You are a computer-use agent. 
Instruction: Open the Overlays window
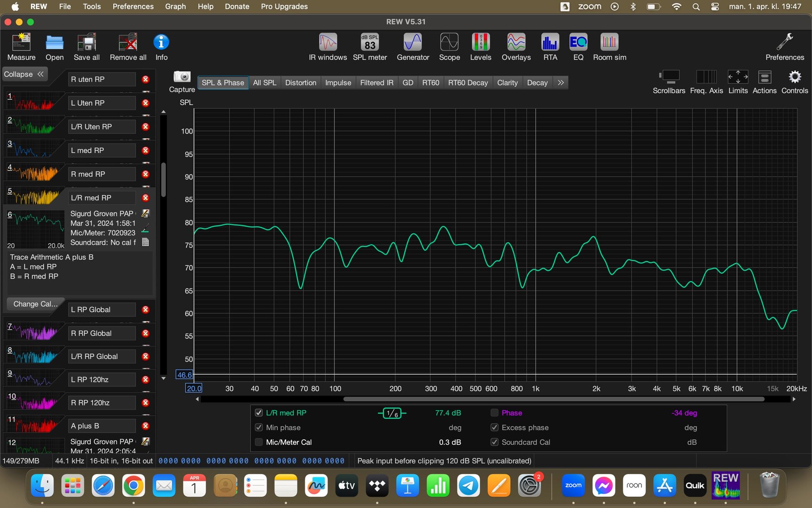point(516,47)
